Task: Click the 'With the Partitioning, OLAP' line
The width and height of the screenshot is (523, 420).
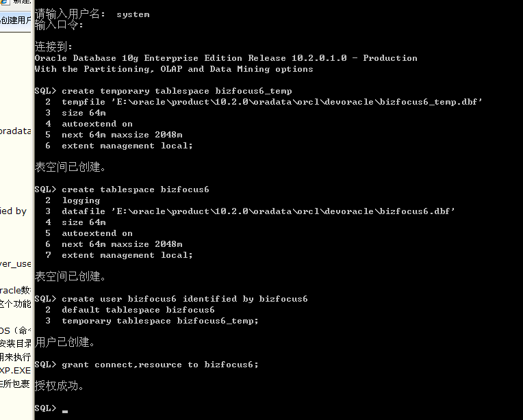Action: (x=174, y=69)
